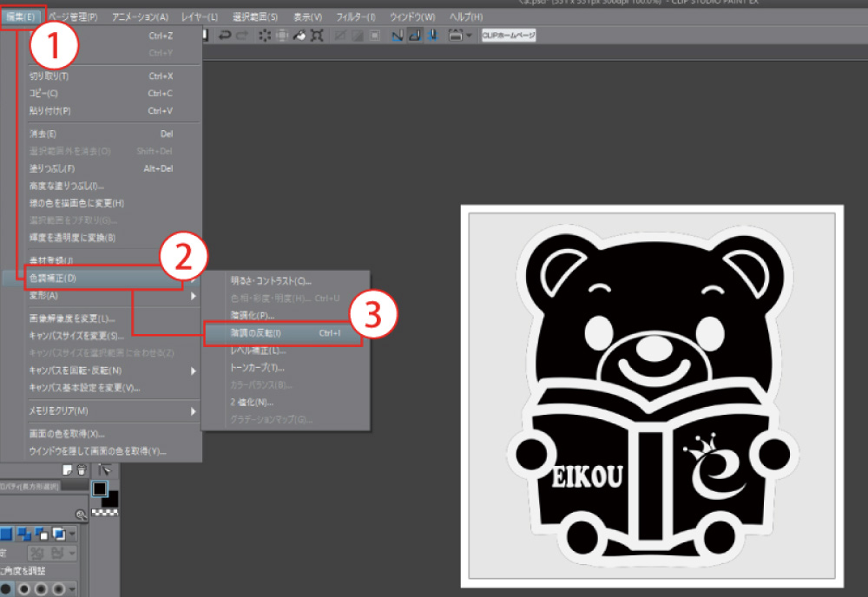Click the trash can icon above tool property

[82, 469]
